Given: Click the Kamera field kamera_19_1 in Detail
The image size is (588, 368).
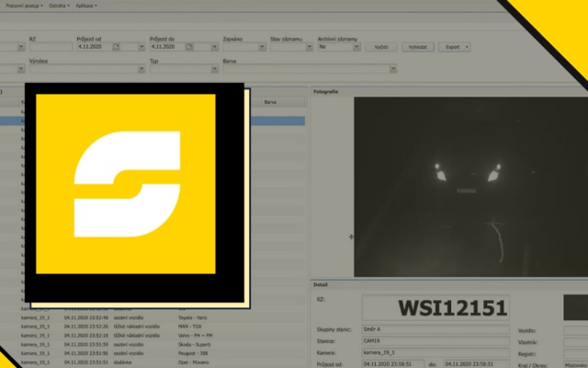Looking at the screenshot, I should click(x=435, y=352).
